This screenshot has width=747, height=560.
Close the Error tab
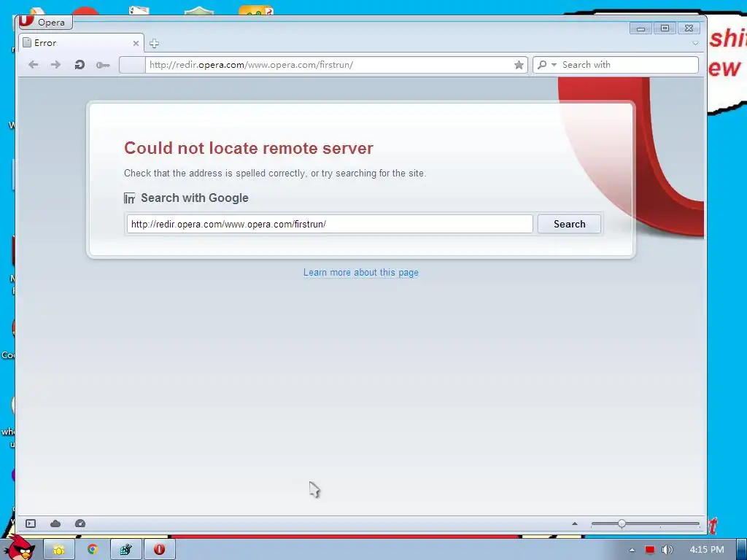click(x=136, y=43)
